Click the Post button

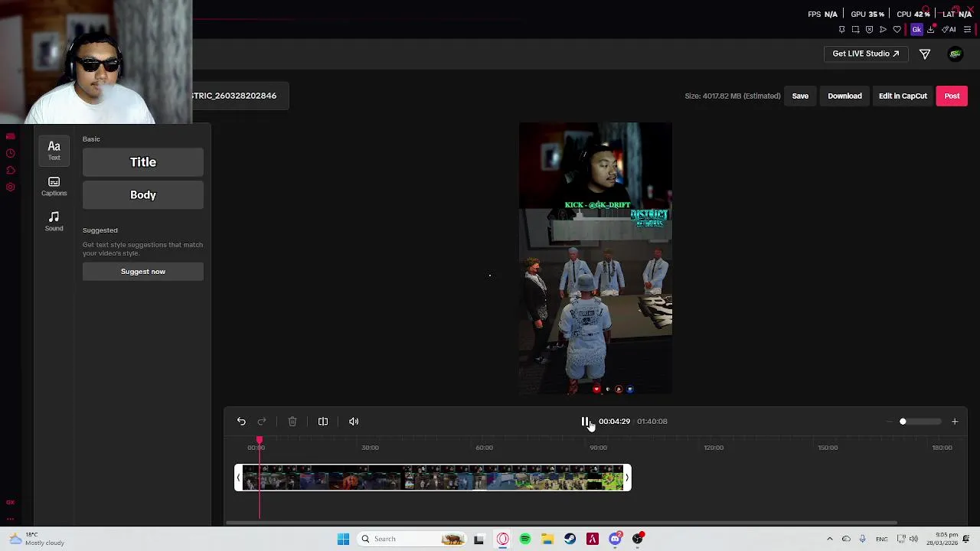[x=952, y=96]
